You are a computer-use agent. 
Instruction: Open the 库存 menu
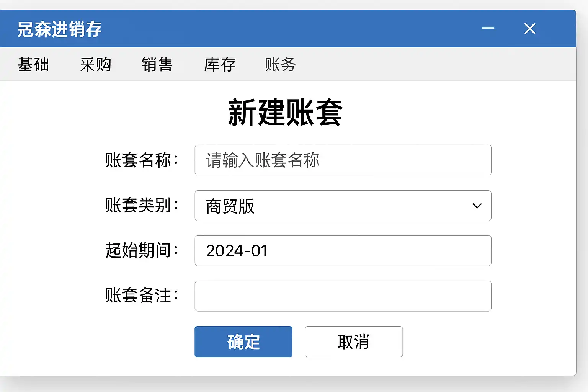pos(220,64)
